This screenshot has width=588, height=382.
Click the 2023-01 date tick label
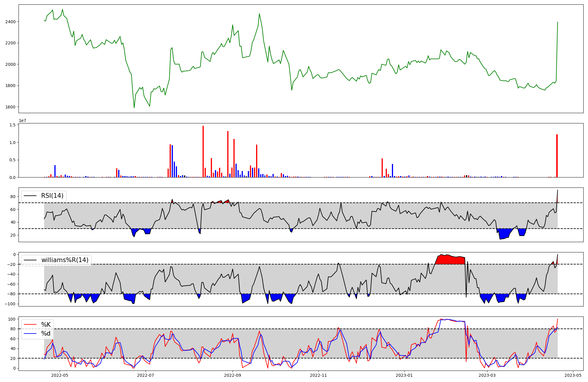(x=404, y=375)
